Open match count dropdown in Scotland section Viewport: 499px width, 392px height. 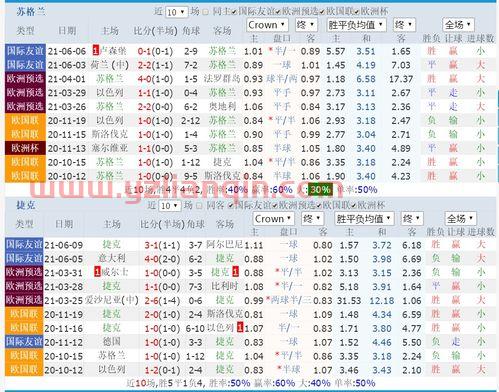[176, 12]
